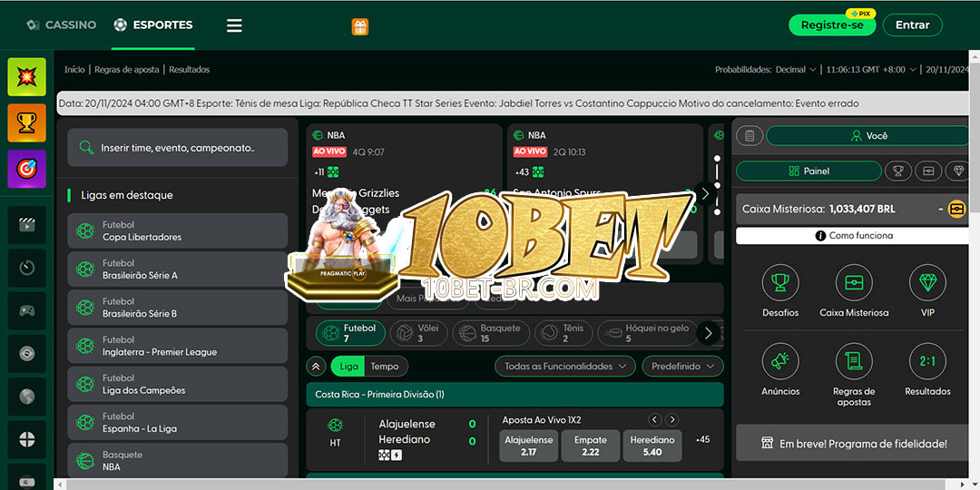Select the Vôlei 3 sport filter
Image resolution: width=980 pixels, height=490 pixels.
[x=418, y=333]
